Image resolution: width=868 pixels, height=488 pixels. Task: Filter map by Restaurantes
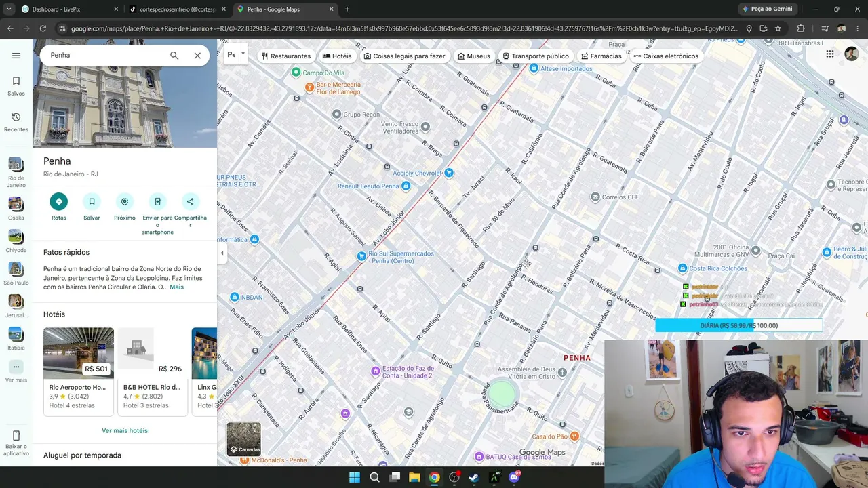pyautogui.click(x=285, y=56)
